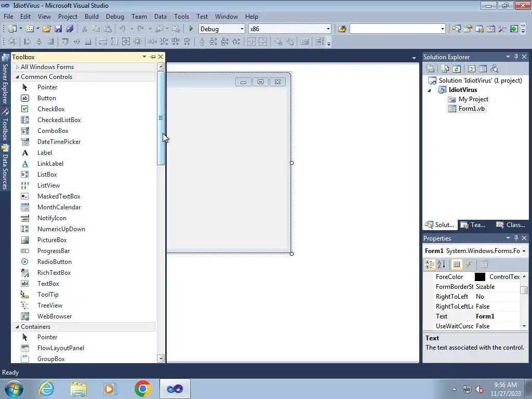532x399 pixels.
Task: Click Show All Files in Solution Explorer
Action: coord(445,69)
